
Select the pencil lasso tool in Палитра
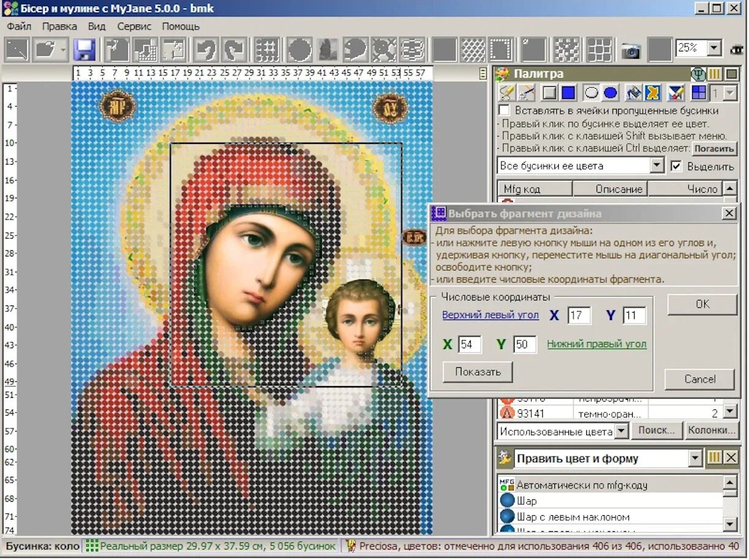point(507,93)
